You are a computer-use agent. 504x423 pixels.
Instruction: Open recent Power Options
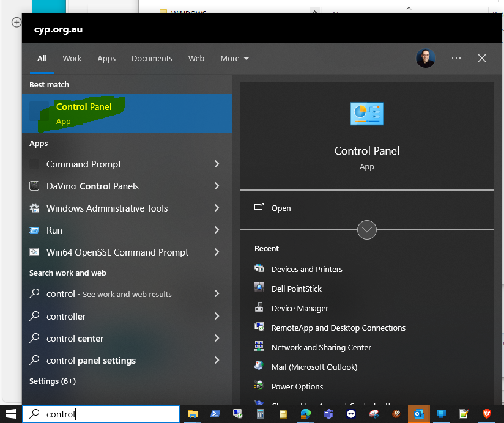click(x=297, y=387)
